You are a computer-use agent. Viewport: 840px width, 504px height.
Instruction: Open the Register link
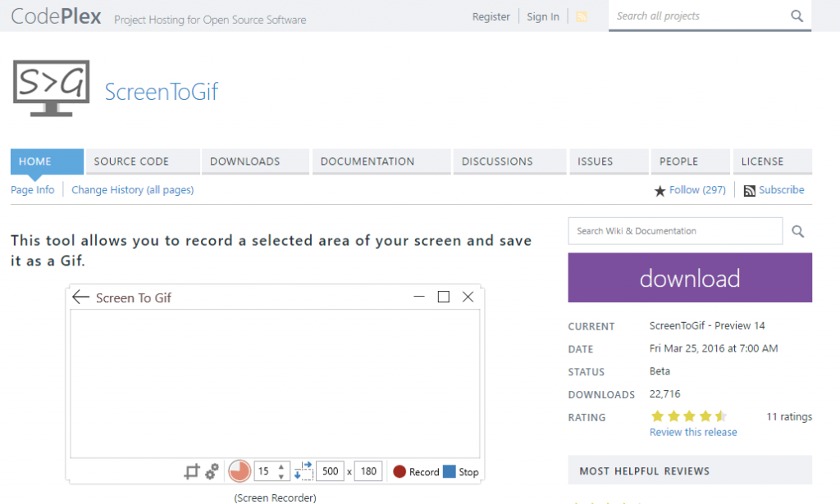click(x=491, y=16)
